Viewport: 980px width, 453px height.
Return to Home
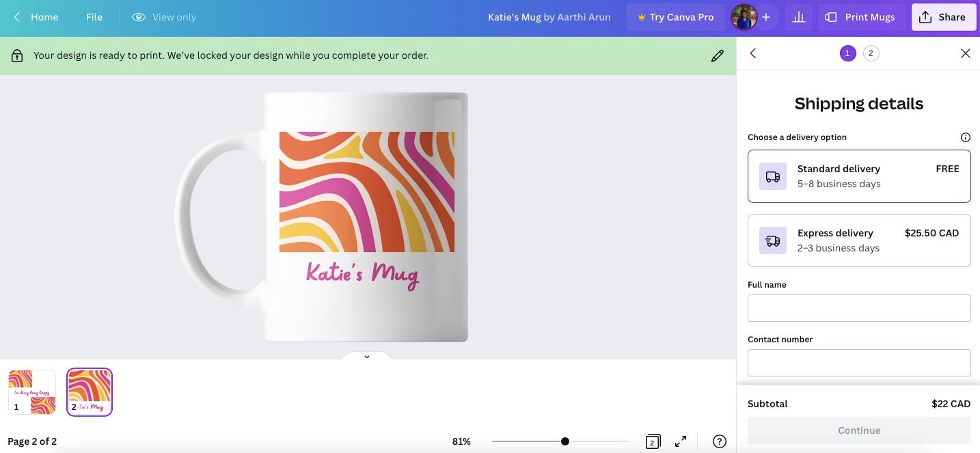36,17
